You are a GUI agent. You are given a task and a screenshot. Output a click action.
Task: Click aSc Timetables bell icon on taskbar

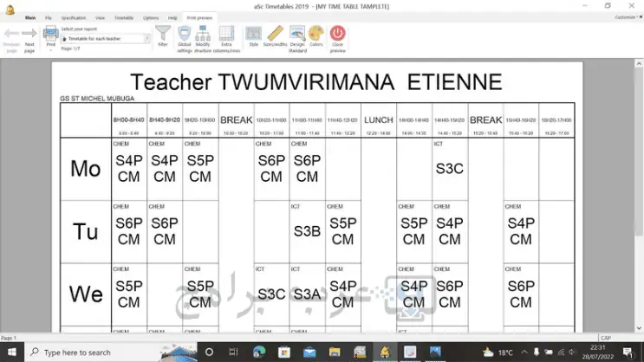point(385,352)
